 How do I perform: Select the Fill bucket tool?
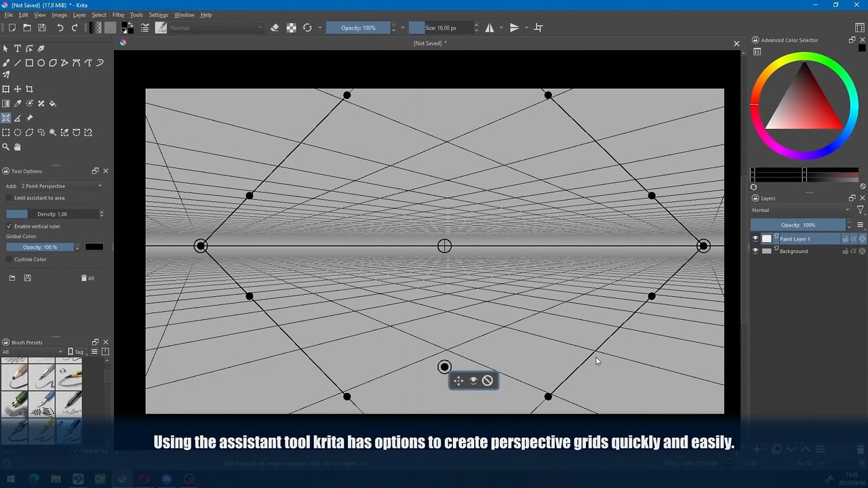53,104
